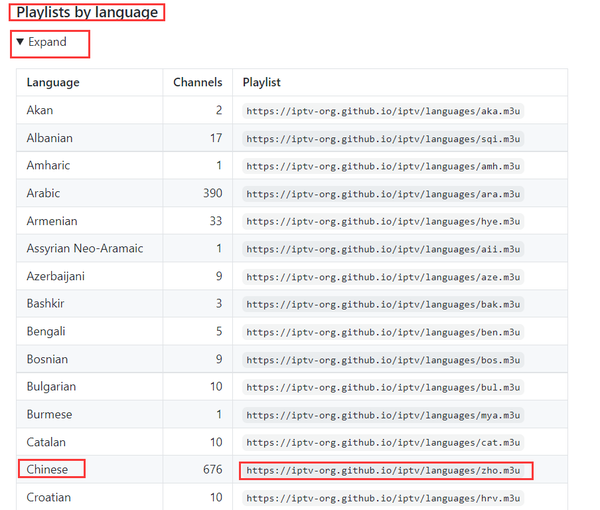Select the Catalan playlist URL

click(x=384, y=443)
